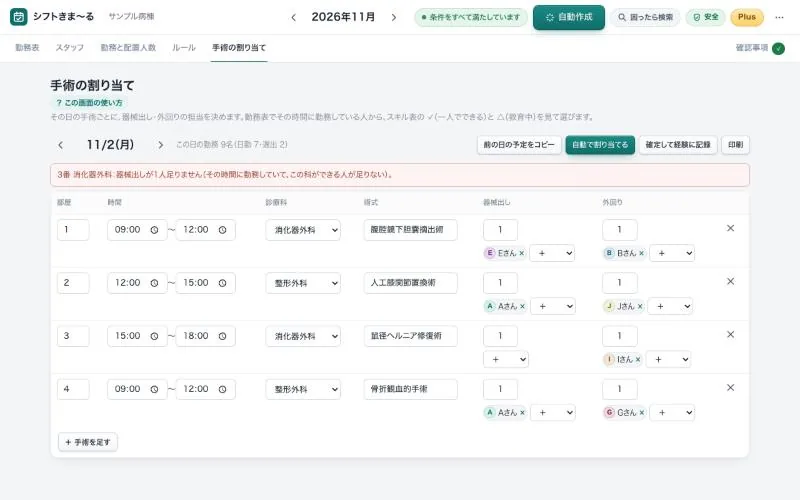The width and height of the screenshot is (800, 500).
Task: Open row 1 診療科 dropdown 消化器外科
Action: click(303, 230)
